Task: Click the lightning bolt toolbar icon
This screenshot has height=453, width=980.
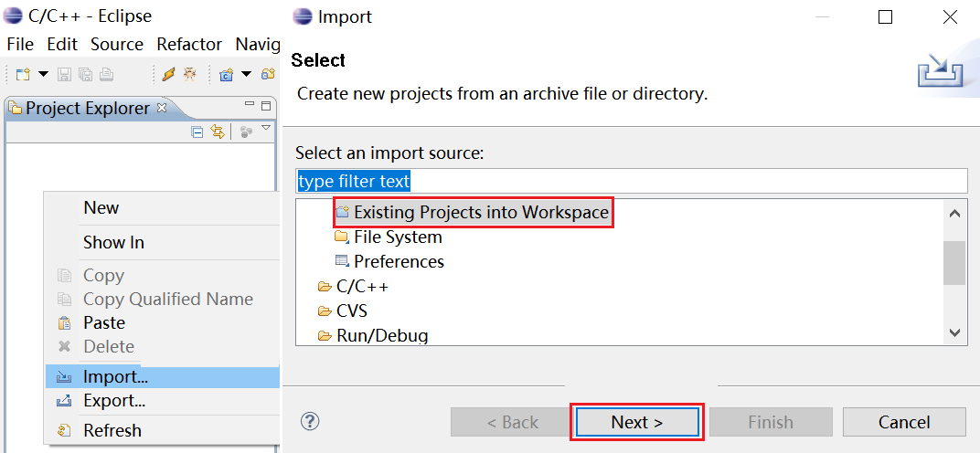Action: (169, 74)
